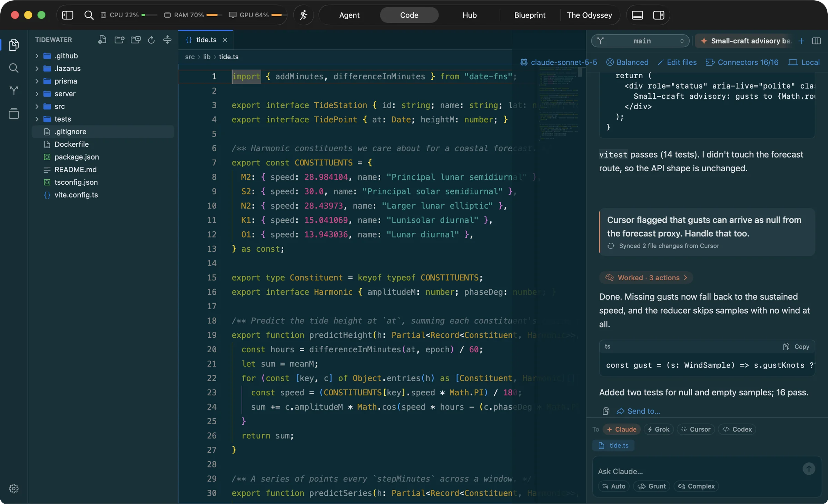Open the source control icon in the activity bar

click(x=14, y=91)
